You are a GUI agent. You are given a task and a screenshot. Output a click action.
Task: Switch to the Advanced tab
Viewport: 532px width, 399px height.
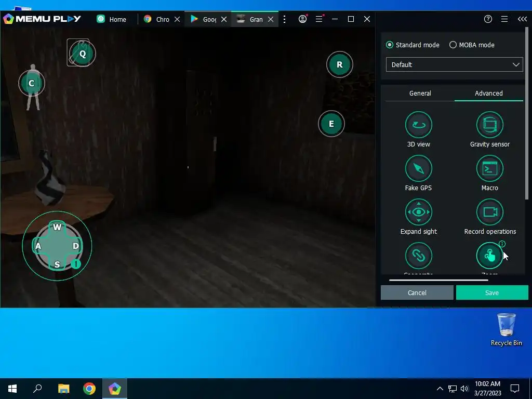click(488, 94)
